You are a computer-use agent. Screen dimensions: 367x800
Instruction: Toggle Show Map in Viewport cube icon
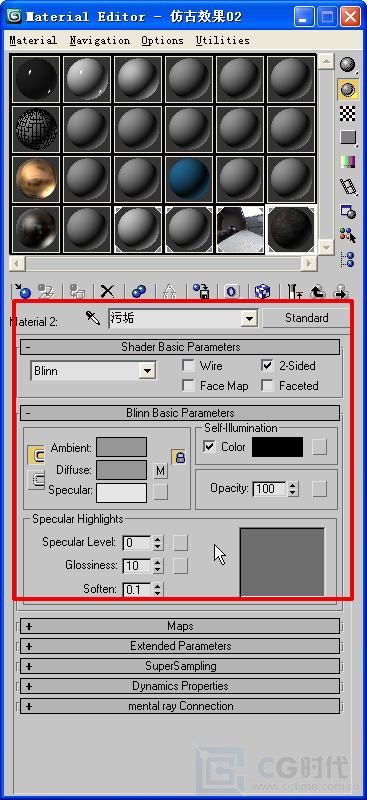point(262,291)
